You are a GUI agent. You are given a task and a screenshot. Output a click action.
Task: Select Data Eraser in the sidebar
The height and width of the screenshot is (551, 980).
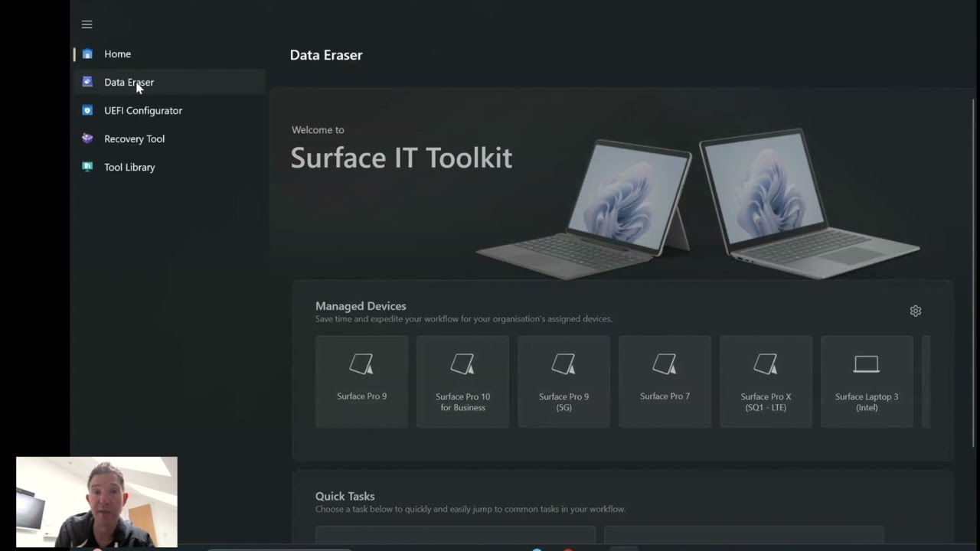[170, 82]
